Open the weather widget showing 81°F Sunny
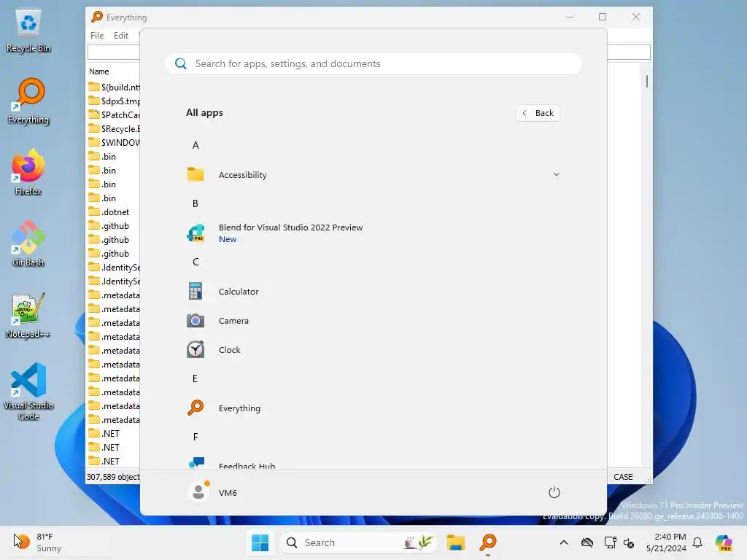747x560 pixels. click(38, 542)
